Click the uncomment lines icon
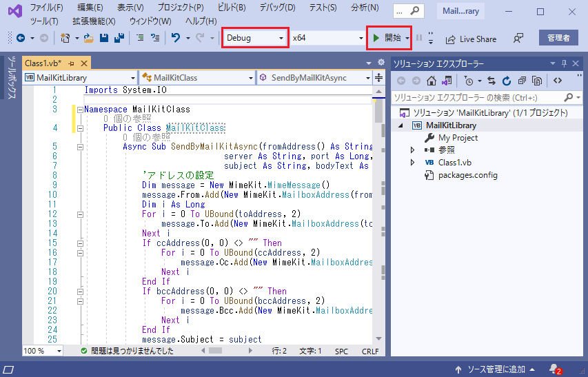 pos(155,38)
